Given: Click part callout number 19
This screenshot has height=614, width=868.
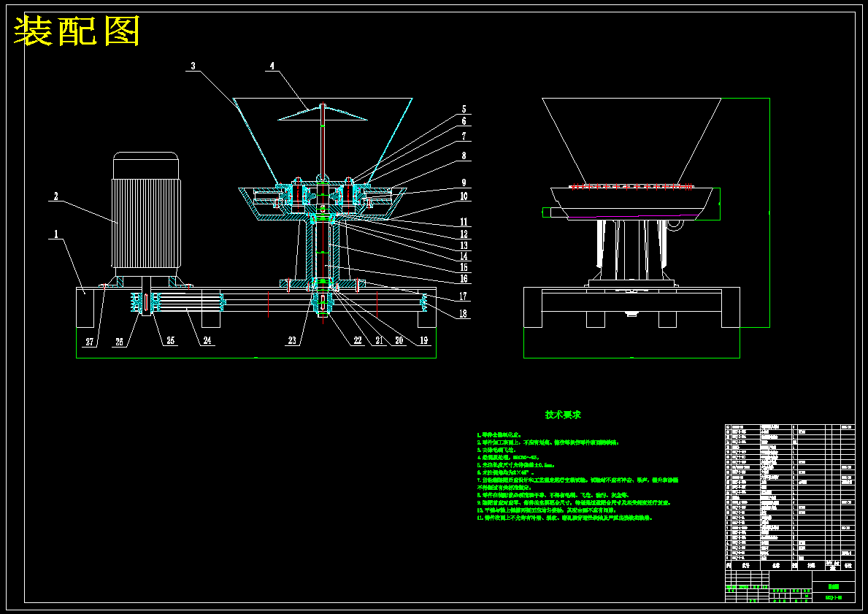Looking at the screenshot, I should click(x=425, y=341).
